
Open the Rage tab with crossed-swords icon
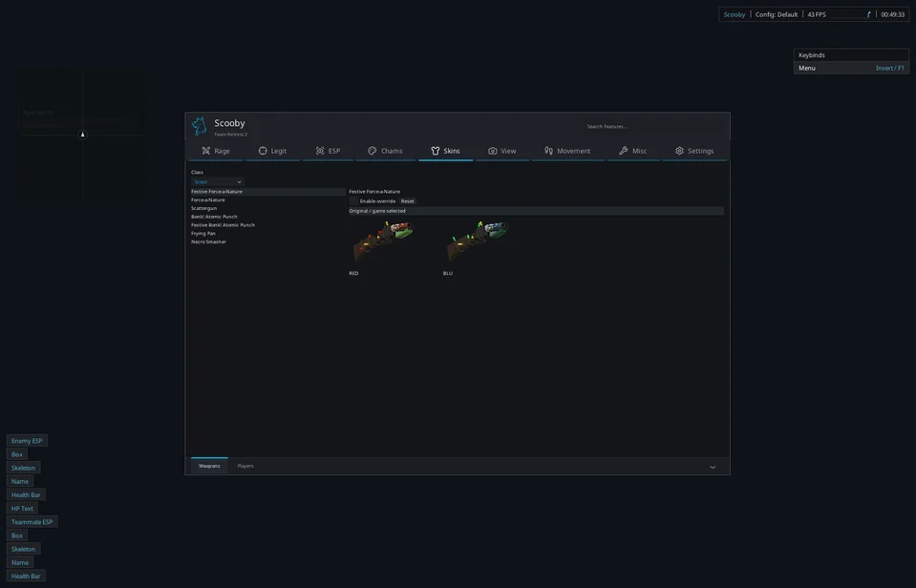pyautogui.click(x=216, y=151)
